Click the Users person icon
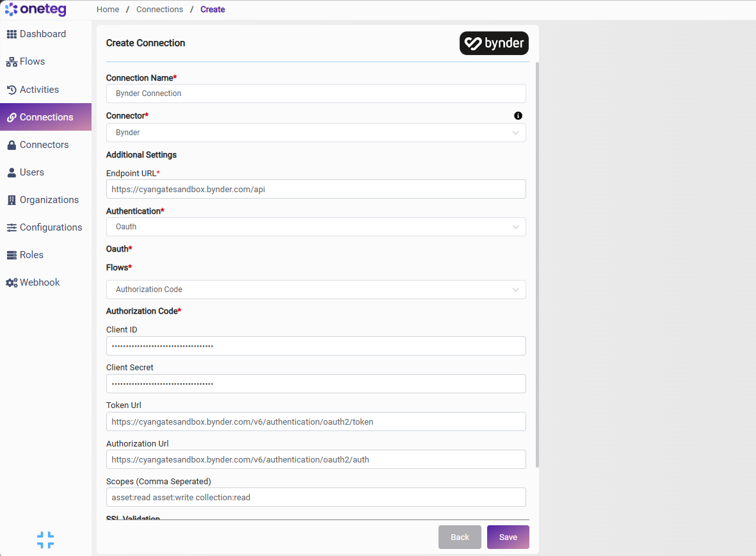Screen dimensions: 756x556 (12, 172)
